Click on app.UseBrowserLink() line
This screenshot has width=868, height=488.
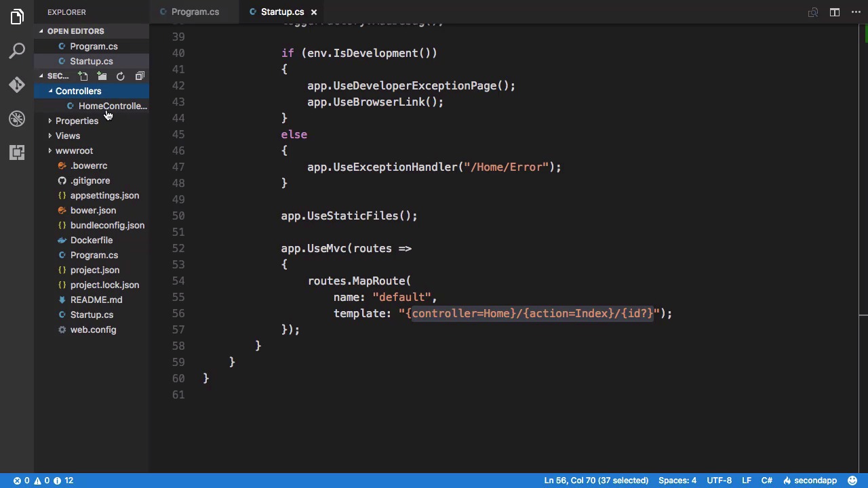click(x=375, y=102)
